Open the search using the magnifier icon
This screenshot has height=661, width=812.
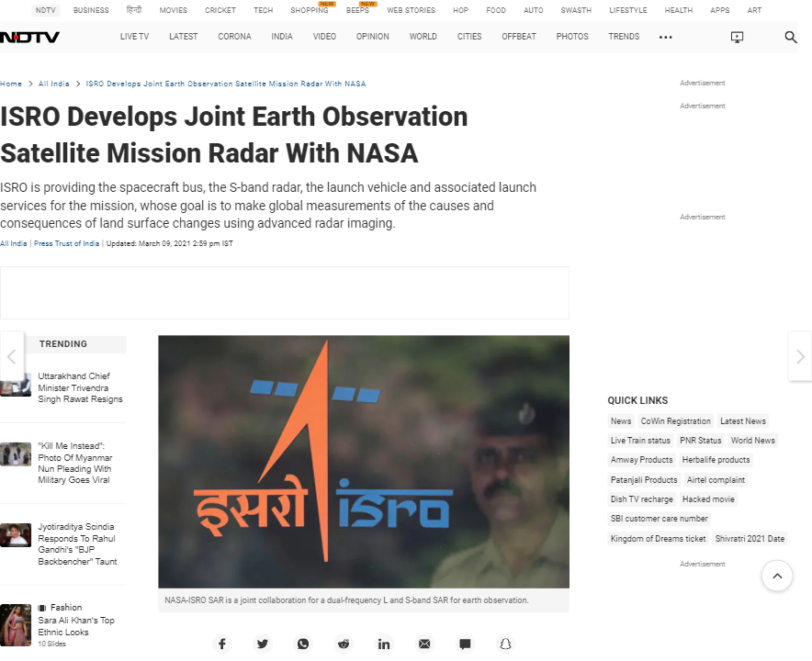[x=790, y=37]
